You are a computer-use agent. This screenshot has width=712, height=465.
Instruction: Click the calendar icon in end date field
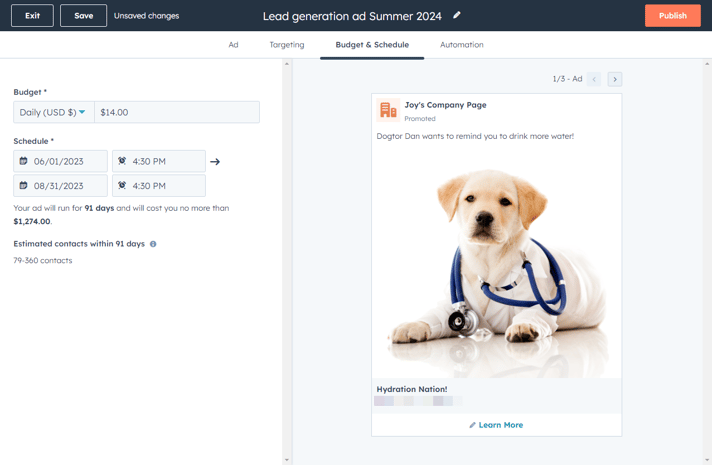pyautogui.click(x=24, y=186)
